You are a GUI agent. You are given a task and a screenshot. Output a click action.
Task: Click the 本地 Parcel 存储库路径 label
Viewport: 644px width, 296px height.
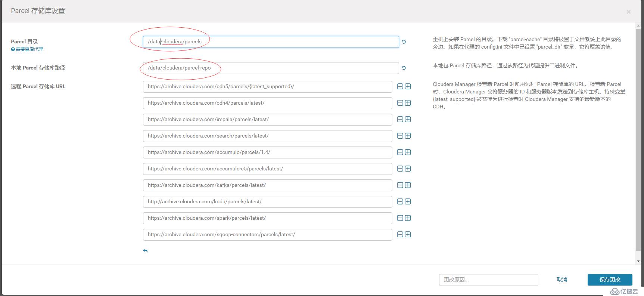[x=38, y=68]
